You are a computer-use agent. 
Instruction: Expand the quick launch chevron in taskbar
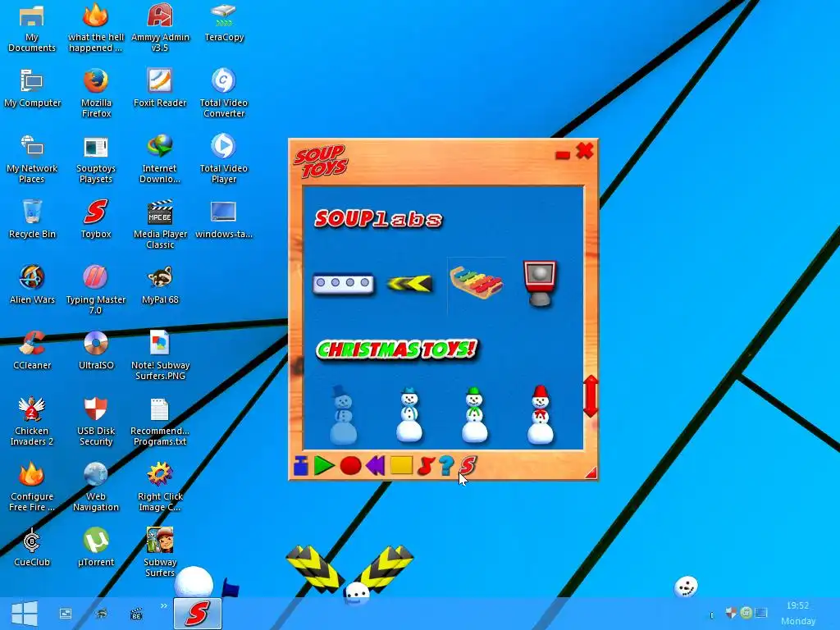click(x=163, y=606)
